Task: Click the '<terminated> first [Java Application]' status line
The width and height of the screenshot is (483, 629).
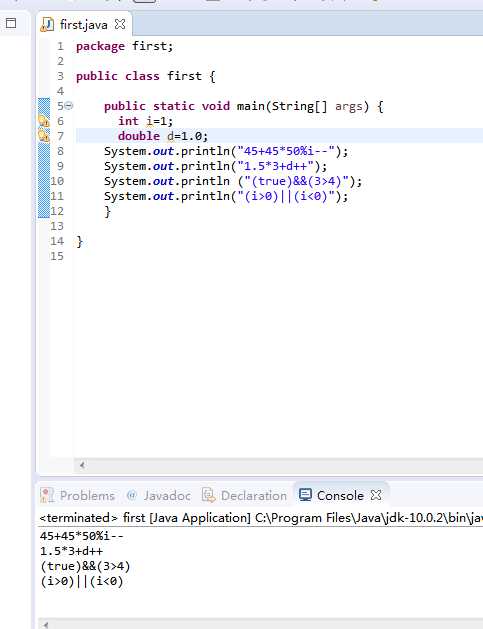Action: pos(261,518)
